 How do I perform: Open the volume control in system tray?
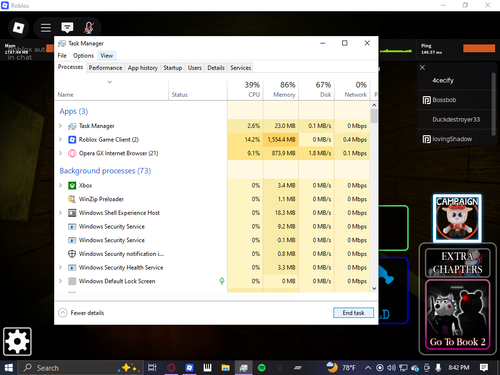[391, 368]
